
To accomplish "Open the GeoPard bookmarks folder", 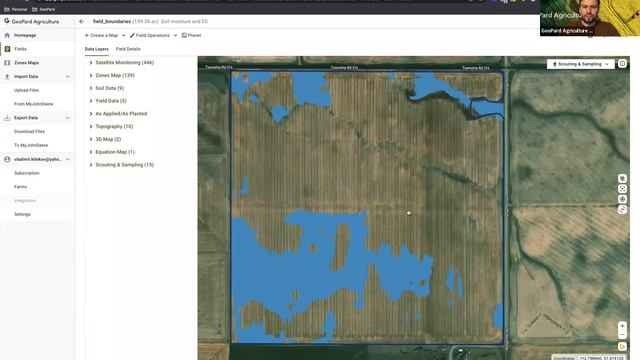I will [x=44, y=9].
